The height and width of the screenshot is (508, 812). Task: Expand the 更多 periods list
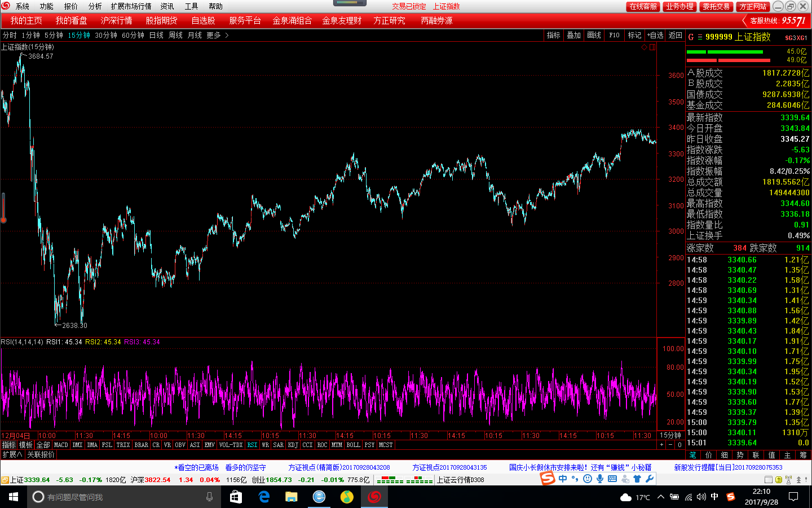(217, 35)
